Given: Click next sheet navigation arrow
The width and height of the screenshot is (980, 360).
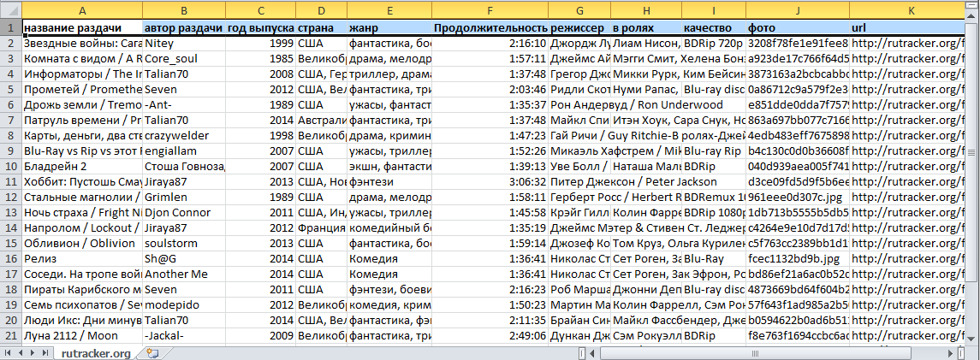Looking at the screenshot, I should [31, 354].
